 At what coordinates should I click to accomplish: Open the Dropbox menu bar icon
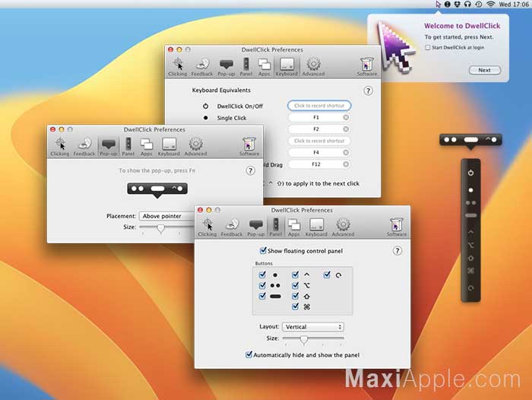[x=458, y=5]
